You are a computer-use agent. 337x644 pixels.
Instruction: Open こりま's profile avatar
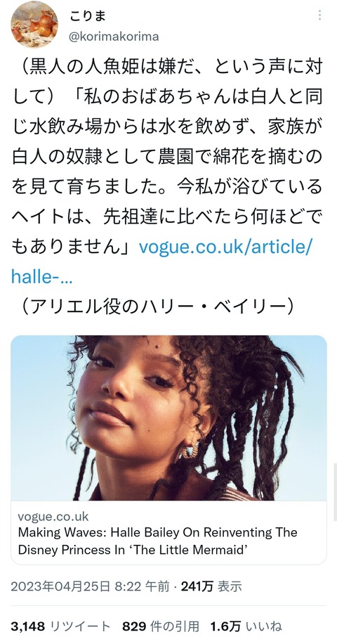coord(34,25)
